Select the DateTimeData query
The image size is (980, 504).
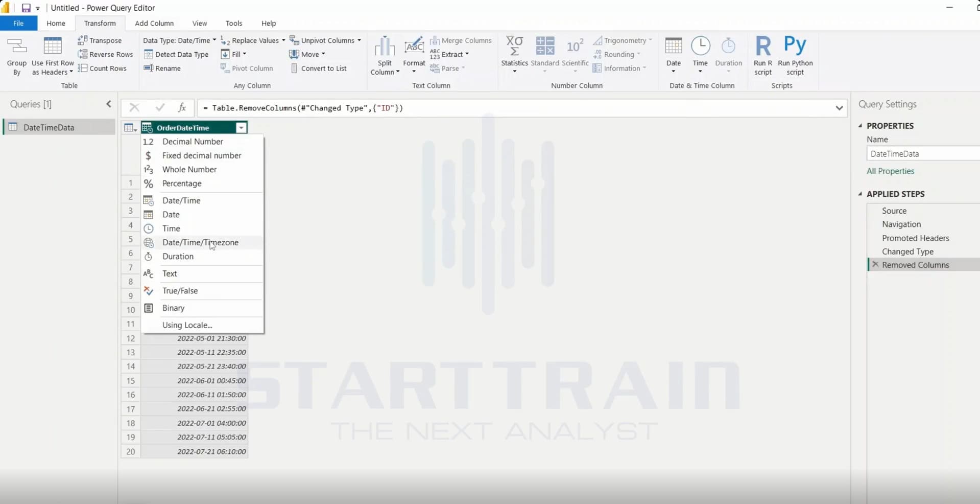point(59,127)
